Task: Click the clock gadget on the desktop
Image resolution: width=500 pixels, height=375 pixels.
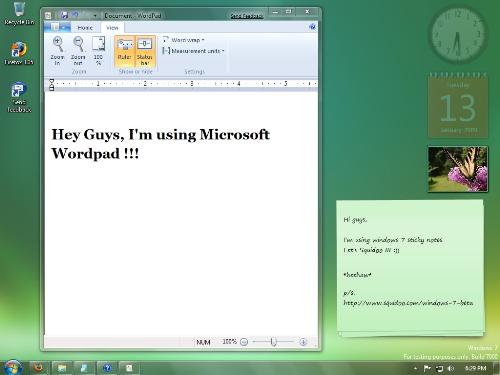Action: 457,34
